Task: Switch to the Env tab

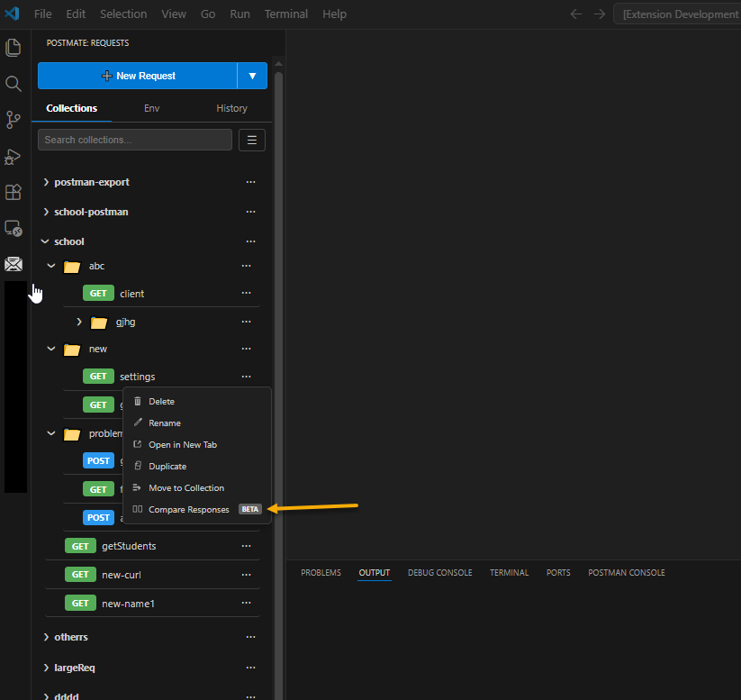Action: click(151, 108)
